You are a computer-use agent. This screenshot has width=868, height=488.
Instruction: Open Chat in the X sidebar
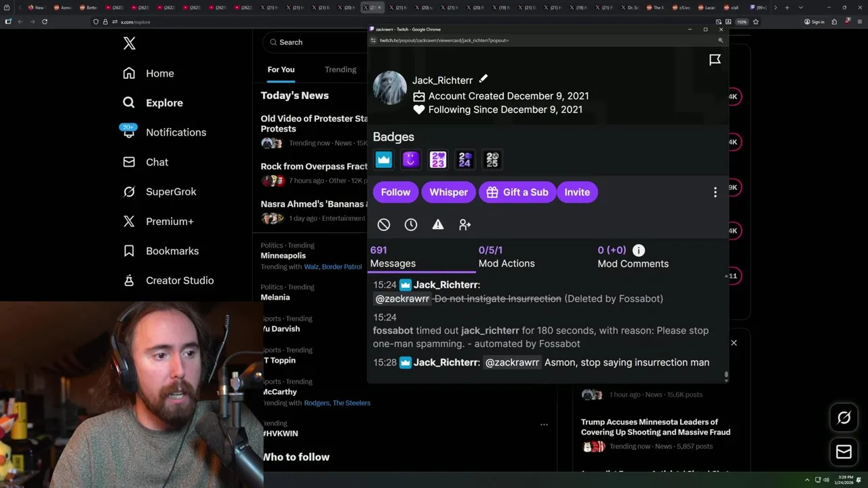pos(145,162)
